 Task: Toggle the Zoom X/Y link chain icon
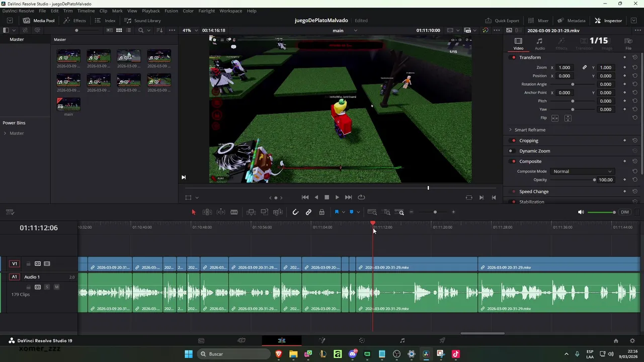click(585, 67)
